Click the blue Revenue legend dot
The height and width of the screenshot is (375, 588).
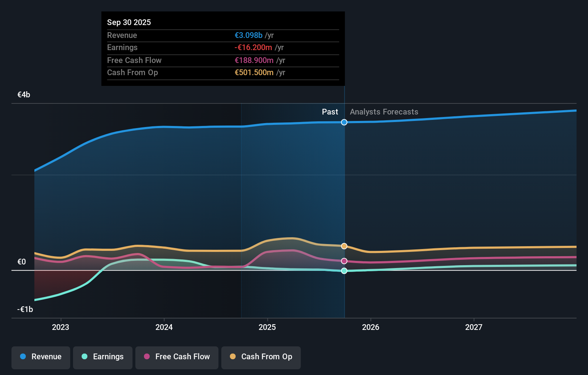(23, 357)
